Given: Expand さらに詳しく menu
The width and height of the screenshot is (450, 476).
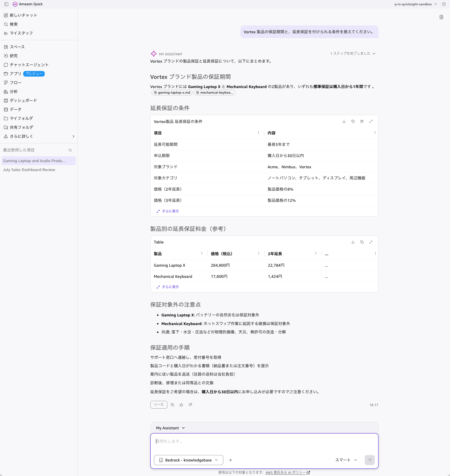Looking at the screenshot, I should pos(39,136).
